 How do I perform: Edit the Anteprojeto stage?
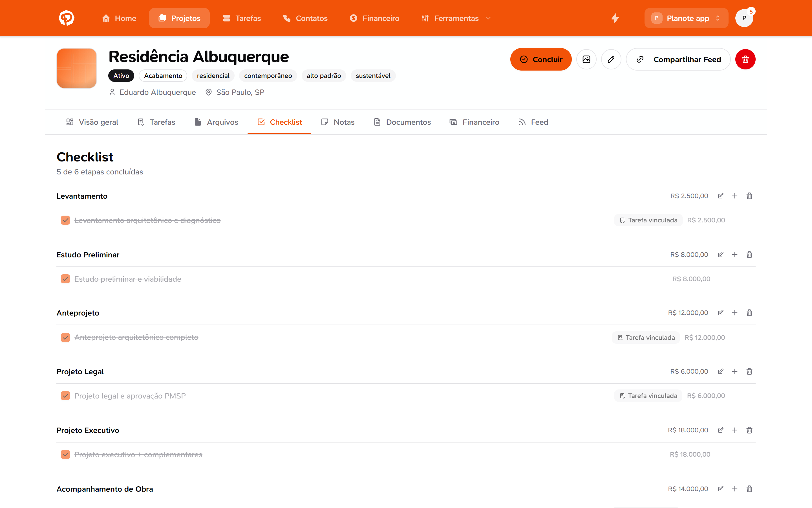coord(720,313)
